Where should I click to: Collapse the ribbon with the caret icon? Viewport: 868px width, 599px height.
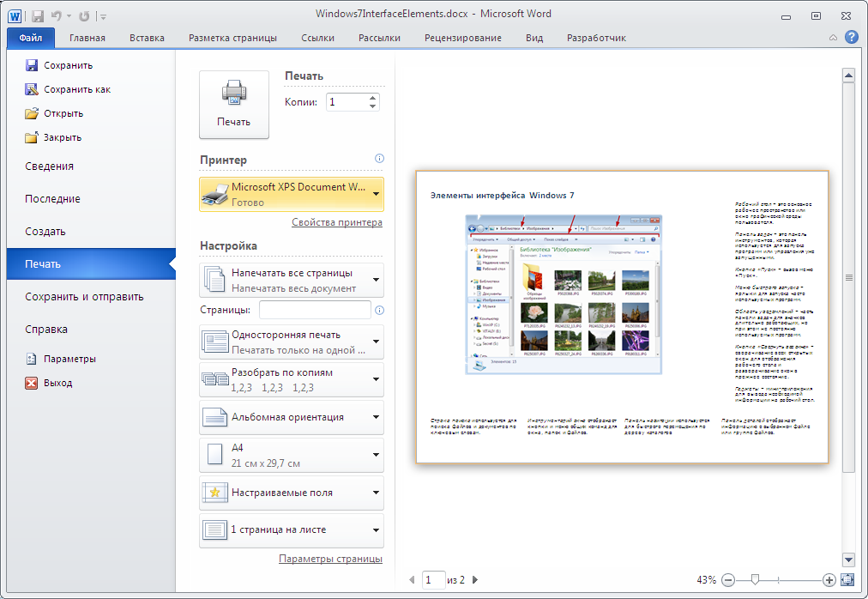click(833, 38)
